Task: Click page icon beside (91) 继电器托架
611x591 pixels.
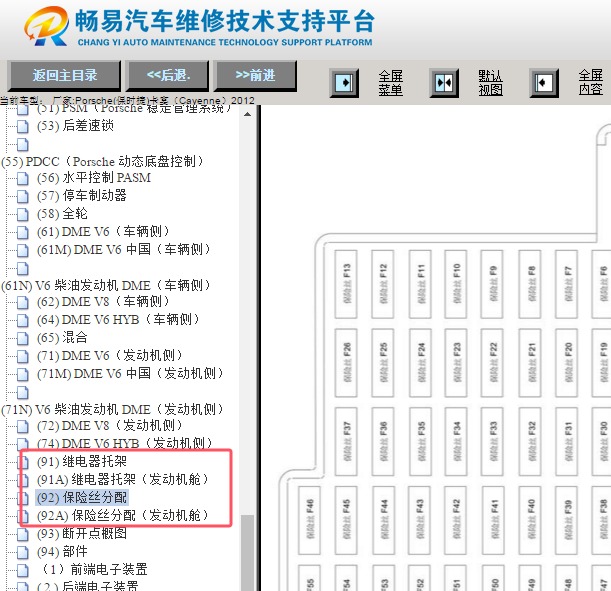Action: (24, 462)
